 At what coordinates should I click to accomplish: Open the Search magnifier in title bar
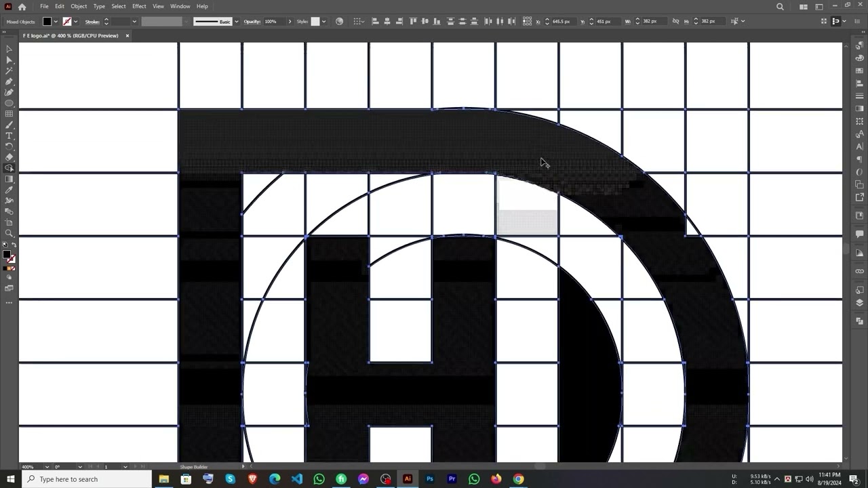pos(780,7)
